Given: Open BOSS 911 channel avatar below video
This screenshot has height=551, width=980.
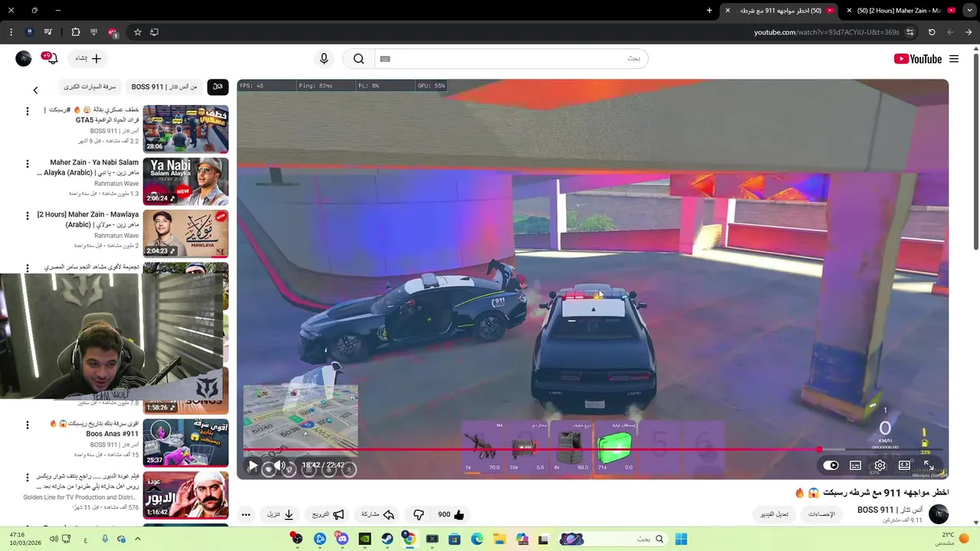Looking at the screenshot, I should pos(939,514).
